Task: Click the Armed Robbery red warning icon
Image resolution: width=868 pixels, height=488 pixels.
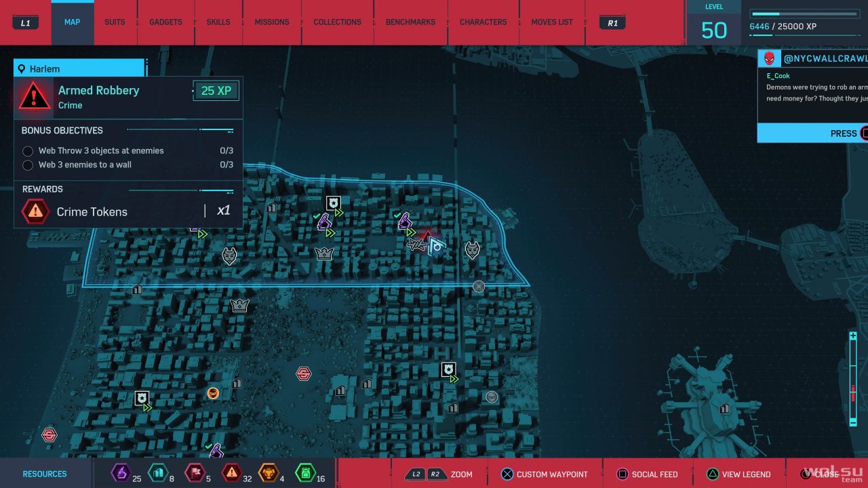Action: point(34,96)
